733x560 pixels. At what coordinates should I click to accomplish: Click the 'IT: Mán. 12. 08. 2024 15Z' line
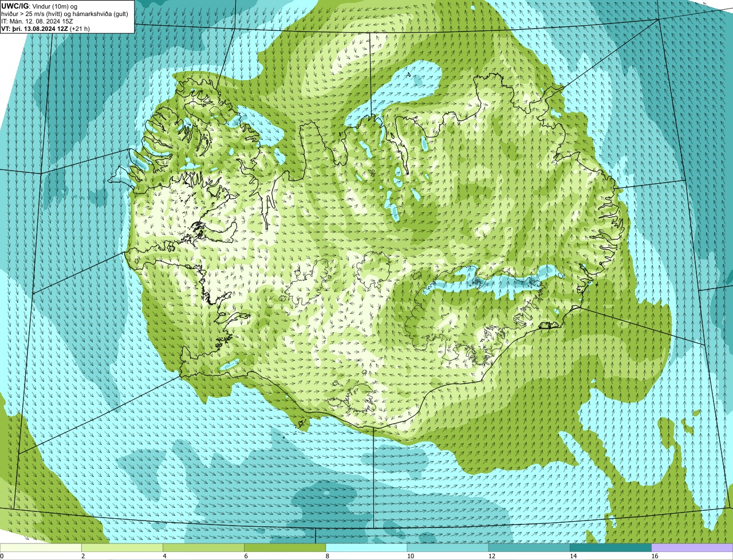[x=37, y=21]
